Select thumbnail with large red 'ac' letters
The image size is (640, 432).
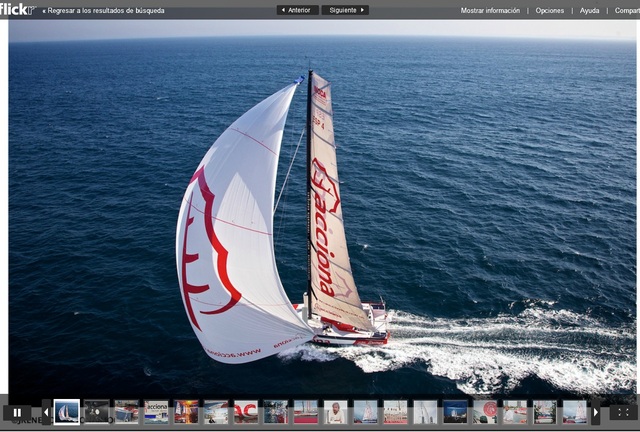(246, 412)
